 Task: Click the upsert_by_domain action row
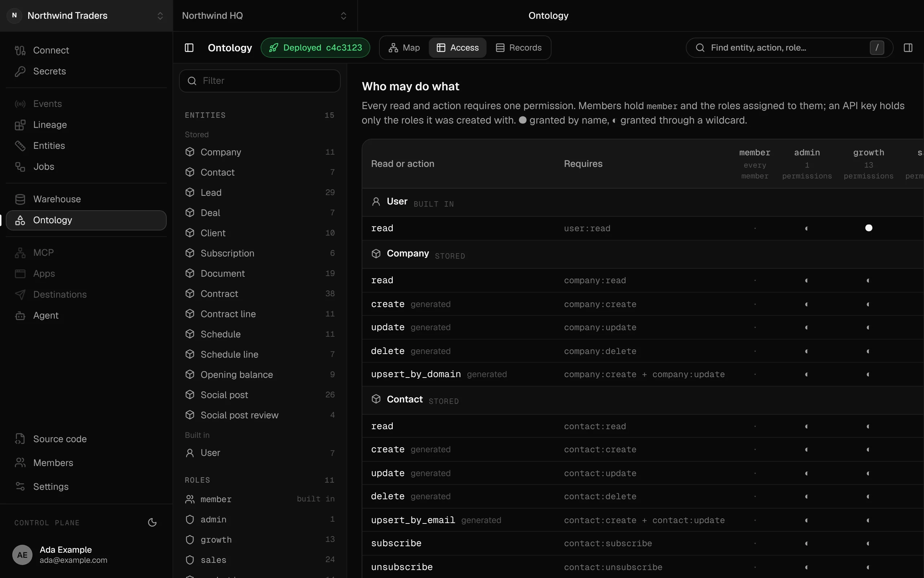pyautogui.click(x=642, y=374)
